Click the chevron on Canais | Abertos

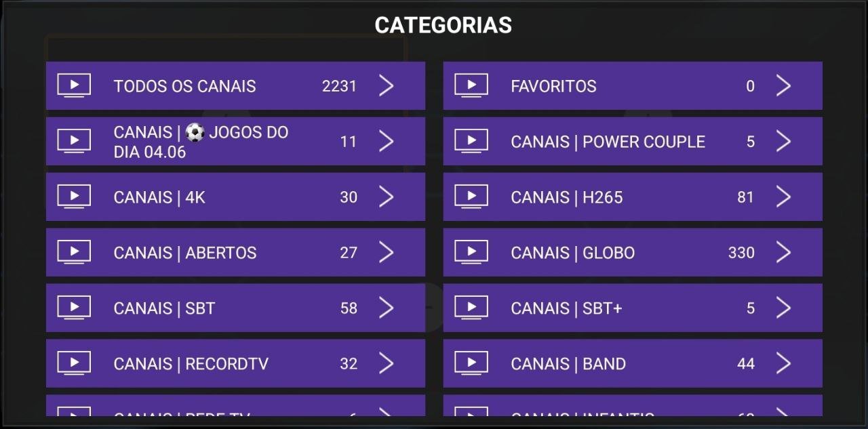coord(386,253)
